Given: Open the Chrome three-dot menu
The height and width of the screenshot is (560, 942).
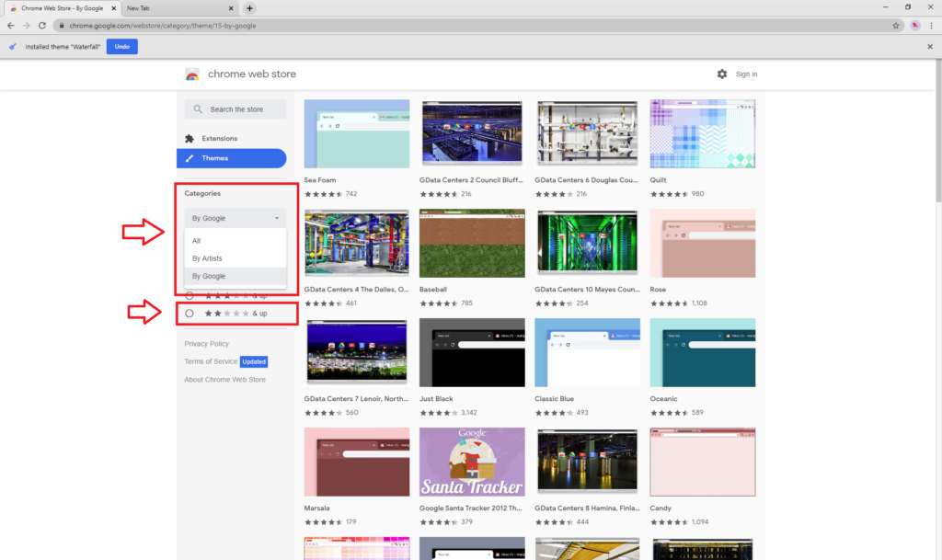Looking at the screenshot, I should tap(931, 26).
